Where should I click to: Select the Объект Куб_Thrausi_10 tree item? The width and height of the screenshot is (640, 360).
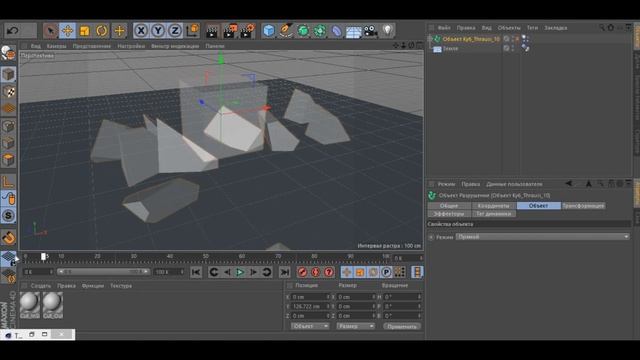pyautogui.click(x=471, y=39)
